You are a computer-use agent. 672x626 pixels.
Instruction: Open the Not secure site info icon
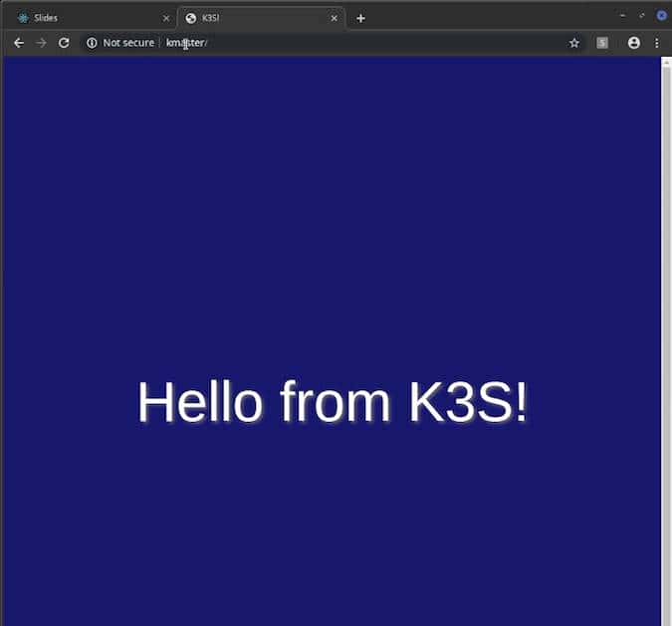[92, 43]
